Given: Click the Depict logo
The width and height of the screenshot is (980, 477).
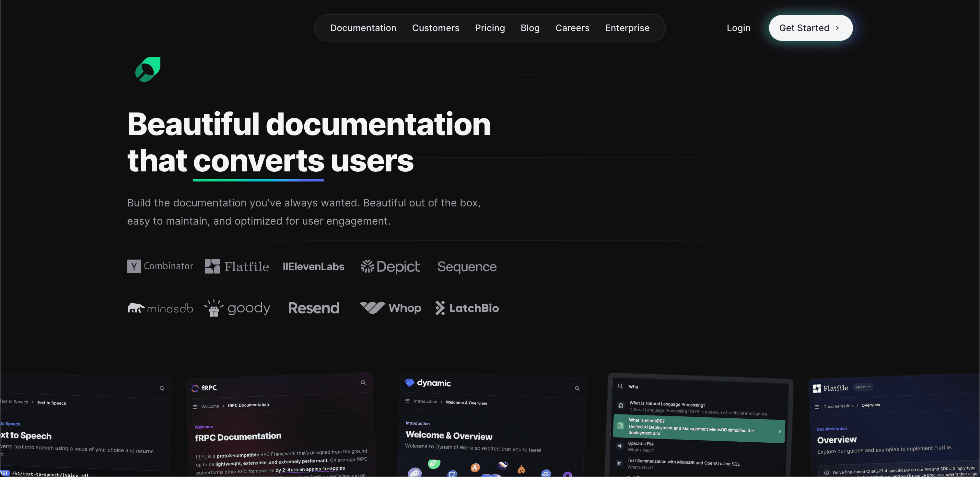Looking at the screenshot, I should [390, 267].
